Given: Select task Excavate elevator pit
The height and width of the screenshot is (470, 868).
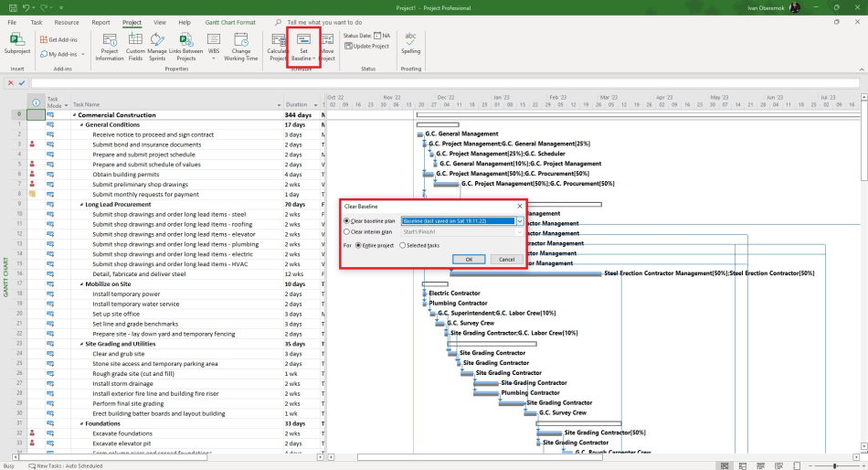Looking at the screenshot, I should click(x=122, y=443).
